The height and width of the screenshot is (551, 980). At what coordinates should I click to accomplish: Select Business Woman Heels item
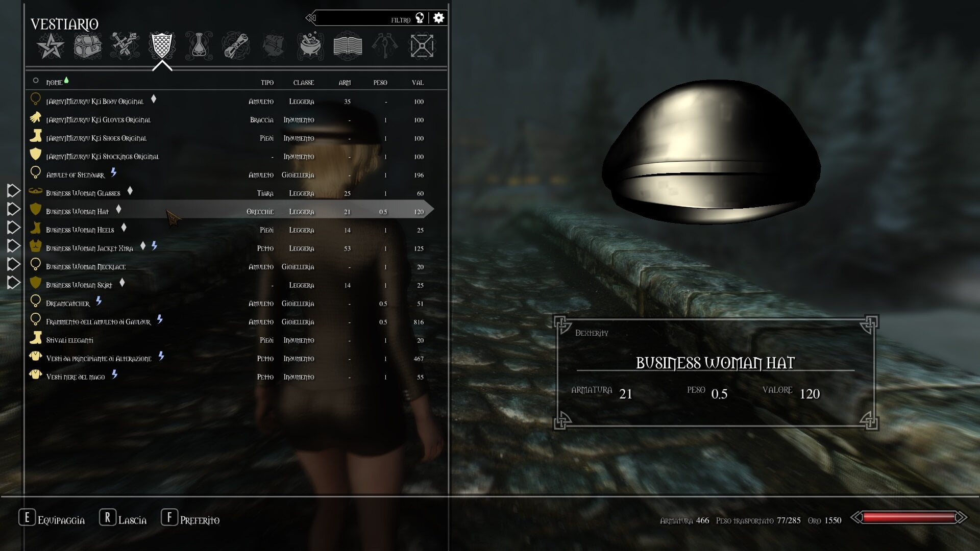coord(230,230)
